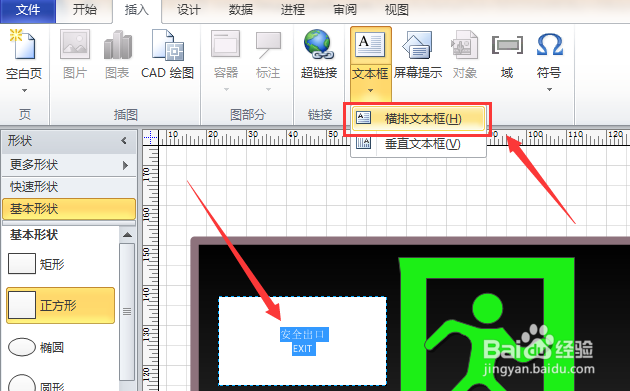Select the 正方形 square shape
630x391 pixels.
click(60, 305)
